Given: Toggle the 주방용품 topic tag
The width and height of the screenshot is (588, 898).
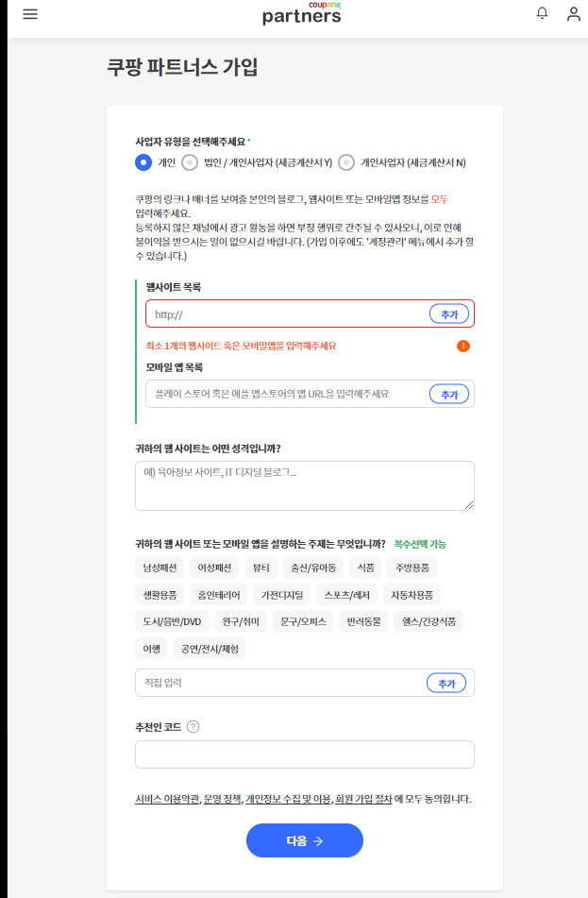Looking at the screenshot, I should (x=412, y=568).
